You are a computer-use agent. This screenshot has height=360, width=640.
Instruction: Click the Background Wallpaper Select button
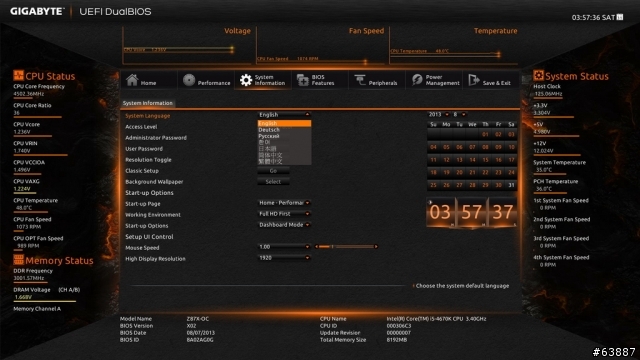point(273,182)
